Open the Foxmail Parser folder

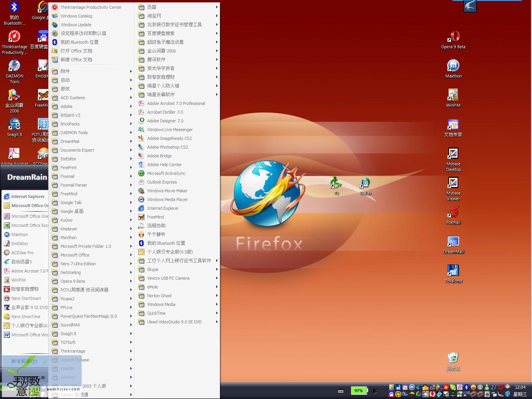(92, 185)
